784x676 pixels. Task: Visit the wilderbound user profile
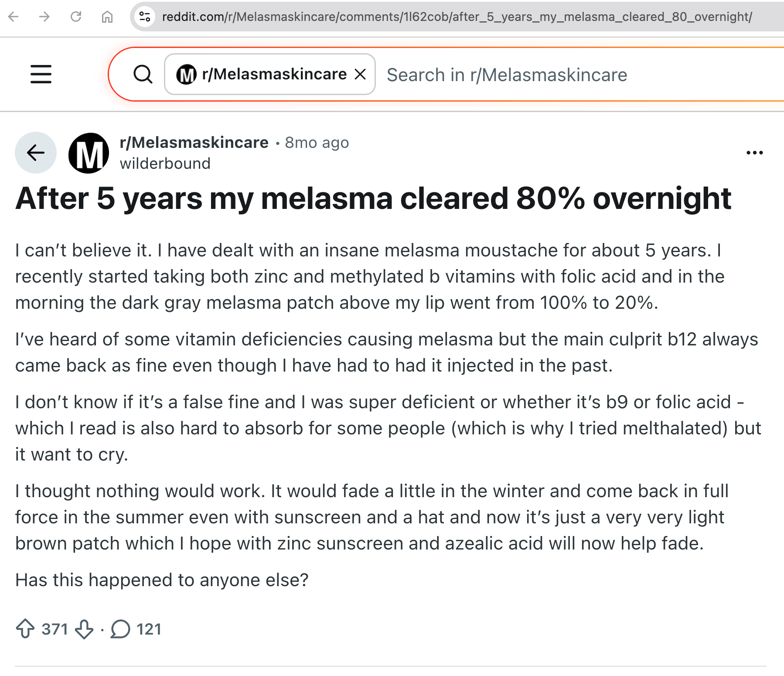coord(165,164)
